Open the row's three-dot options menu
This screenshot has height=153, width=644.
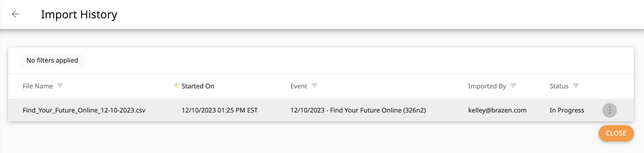610,110
